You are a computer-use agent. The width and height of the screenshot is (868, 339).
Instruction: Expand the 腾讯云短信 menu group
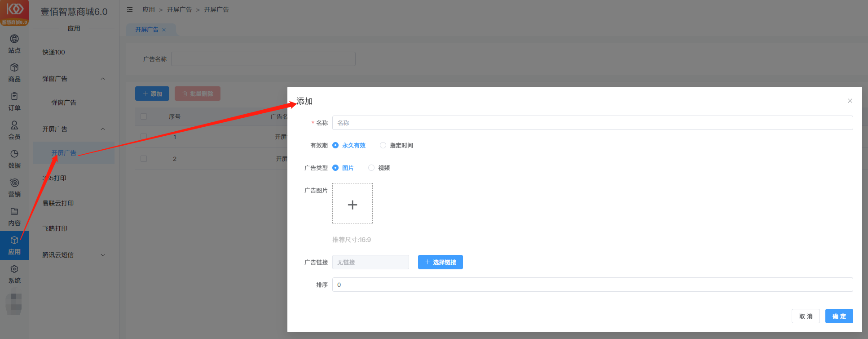coord(74,255)
